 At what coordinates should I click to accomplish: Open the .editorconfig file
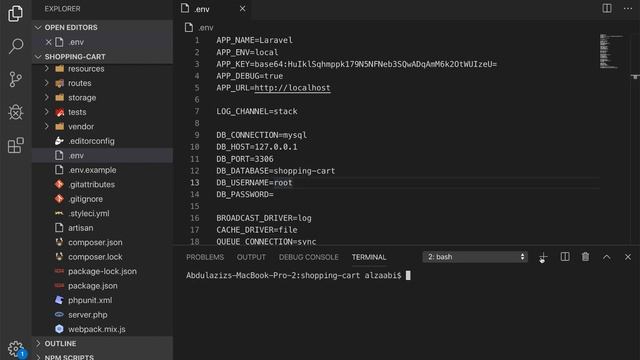(102, 141)
